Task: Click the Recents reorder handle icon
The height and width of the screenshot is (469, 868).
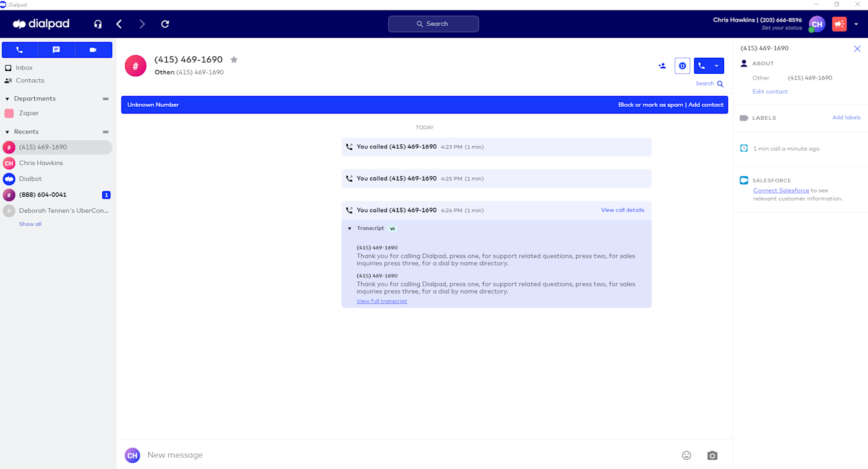Action: [x=105, y=132]
